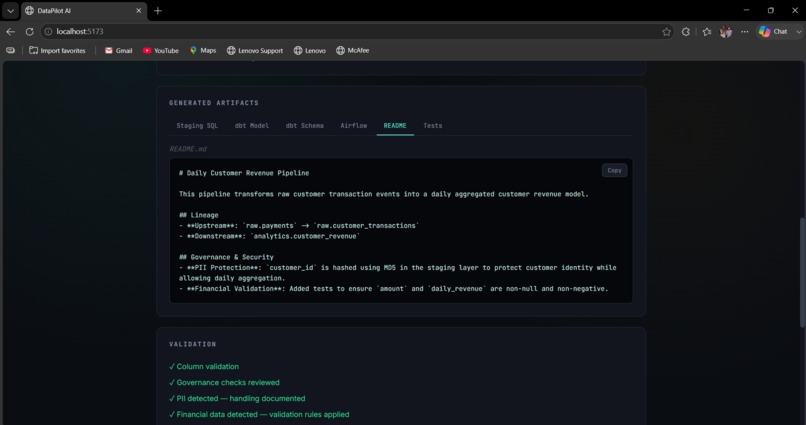Switch to the Tests tab
This screenshot has width=806, height=425.
point(433,125)
